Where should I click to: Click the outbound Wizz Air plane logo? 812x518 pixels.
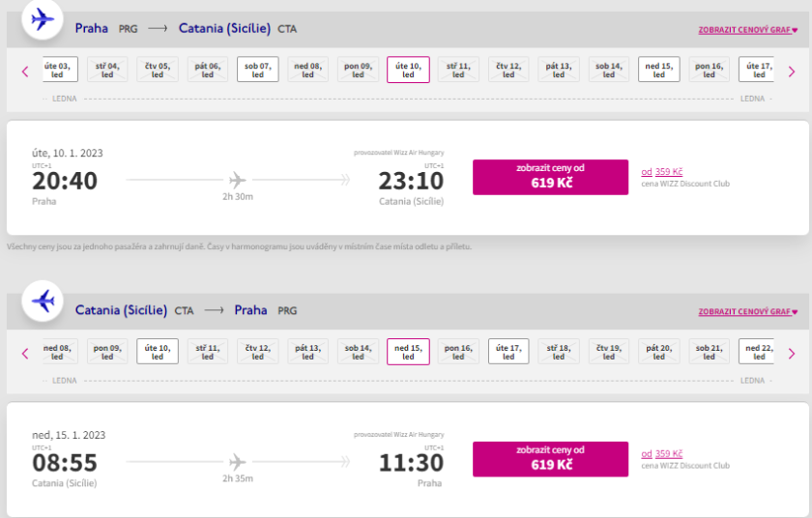pos(42,19)
